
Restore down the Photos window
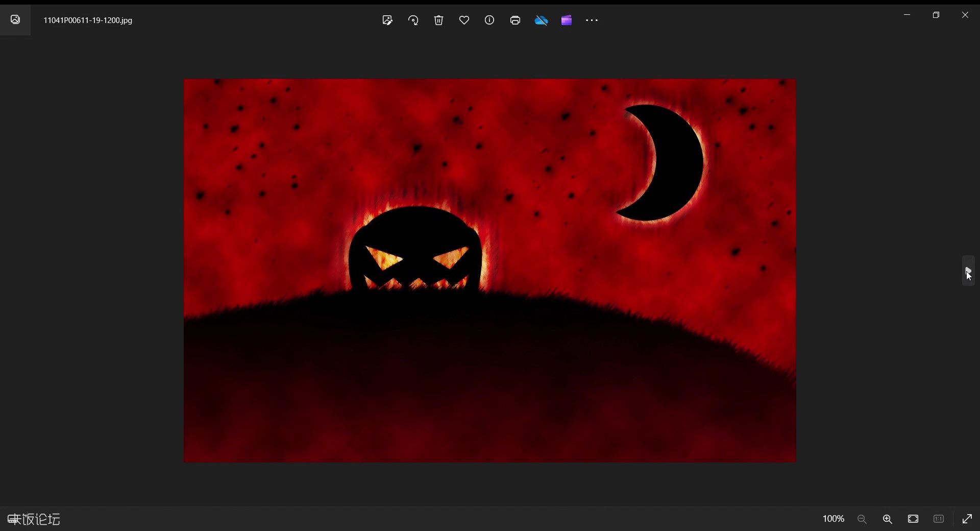(936, 15)
